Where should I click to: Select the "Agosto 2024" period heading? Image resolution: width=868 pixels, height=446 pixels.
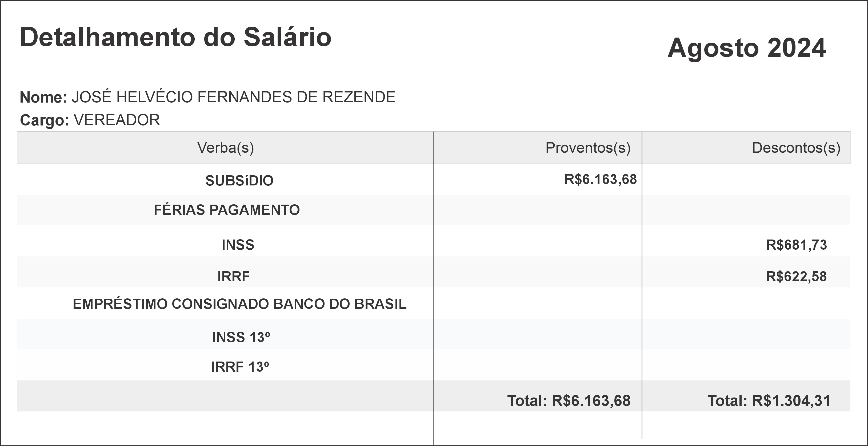747,48
